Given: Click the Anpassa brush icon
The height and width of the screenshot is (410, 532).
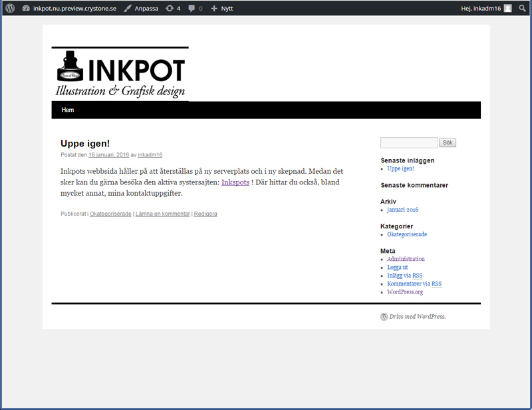Looking at the screenshot, I should pos(128,8).
